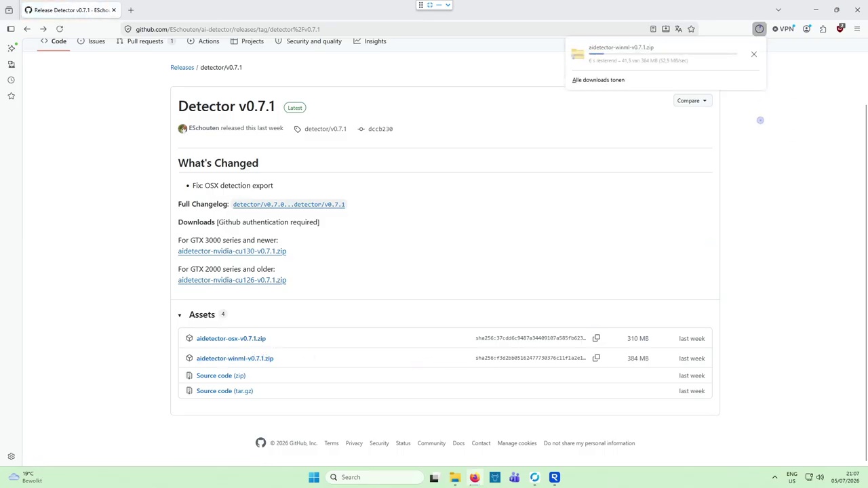Open ESchouten author profile link
The height and width of the screenshot is (488, 868).
coord(203,128)
